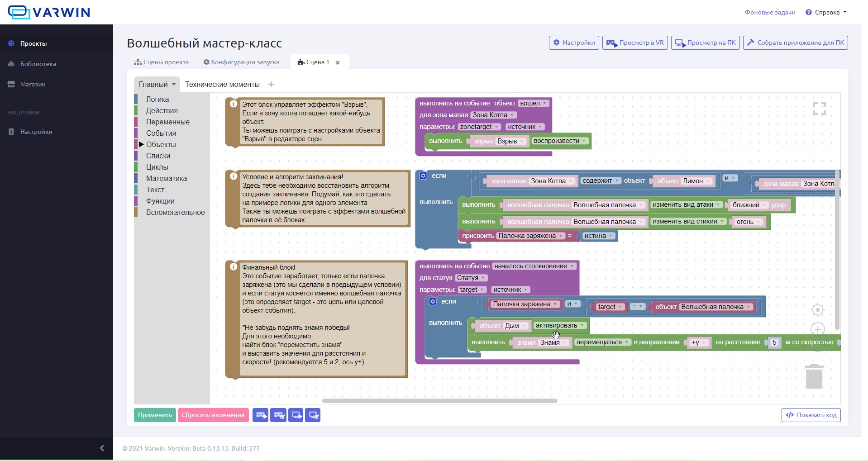868x461 pixels.
Task: Open the Взрыв object dropdown
Action: point(511,141)
